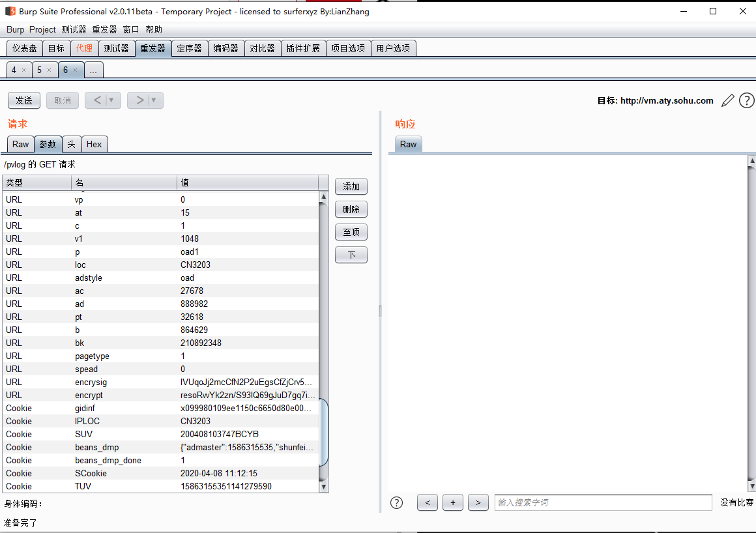The height and width of the screenshot is (533, 756).
Task: Close repeater tab 4
Action: pos(23,70)
